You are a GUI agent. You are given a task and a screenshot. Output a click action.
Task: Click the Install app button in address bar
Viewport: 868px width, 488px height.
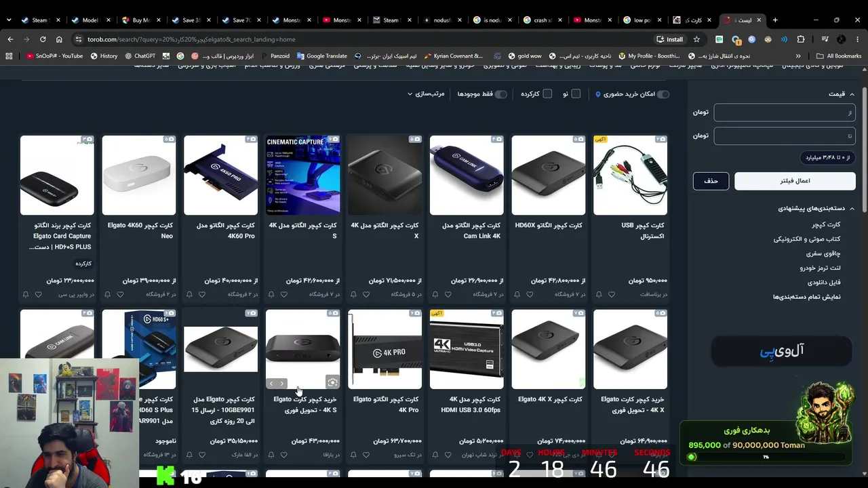[x=669, y=39]
